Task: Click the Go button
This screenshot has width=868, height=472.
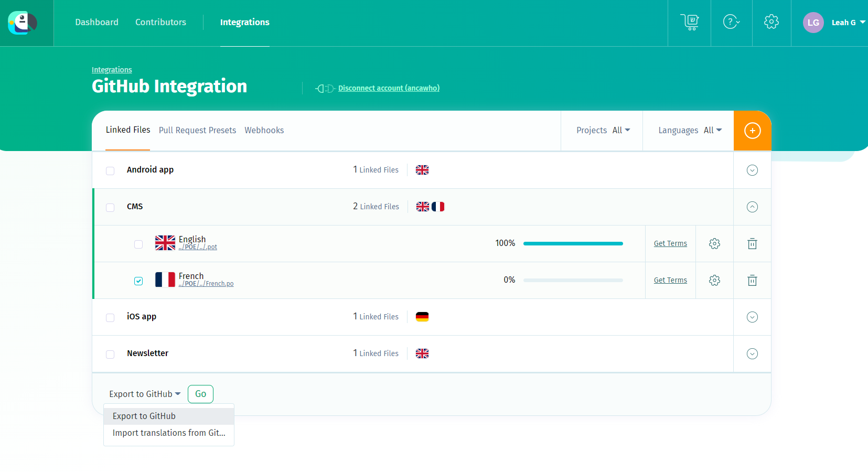Action: [x=200, y=394]
